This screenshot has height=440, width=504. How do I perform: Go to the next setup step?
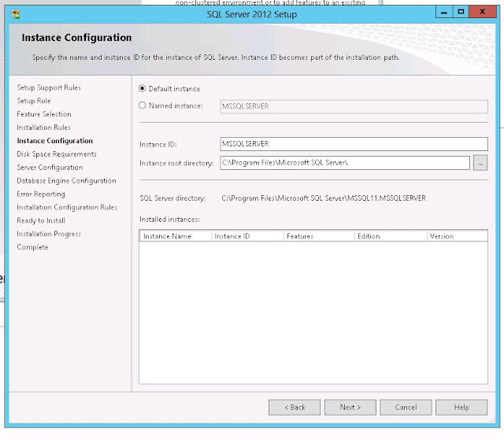tap(350, 407)
